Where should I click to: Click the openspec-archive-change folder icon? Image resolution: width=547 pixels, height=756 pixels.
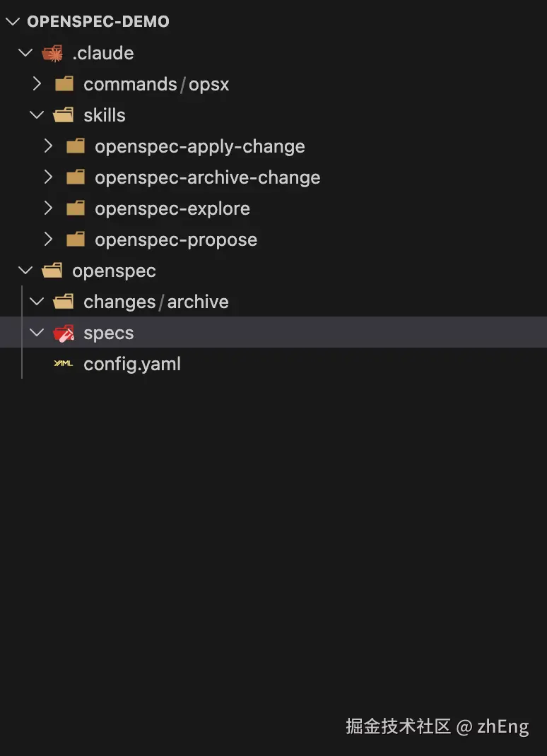coord(75,177)
